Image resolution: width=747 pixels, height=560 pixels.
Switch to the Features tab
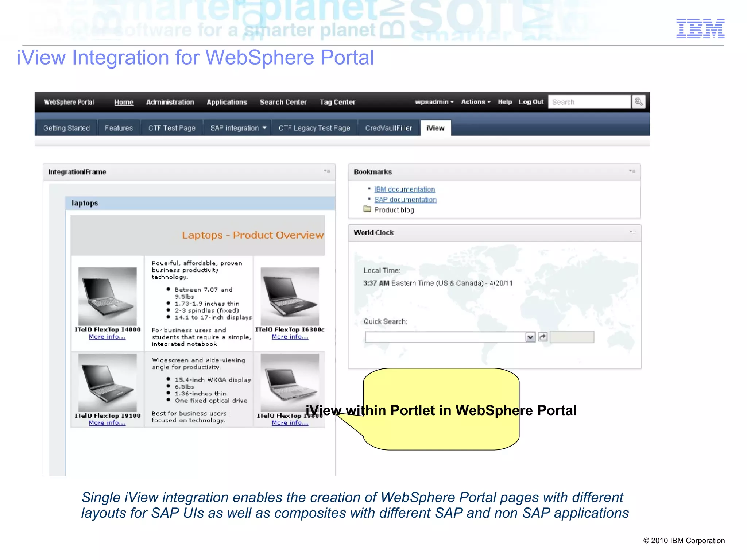click(x=119, y=128)
